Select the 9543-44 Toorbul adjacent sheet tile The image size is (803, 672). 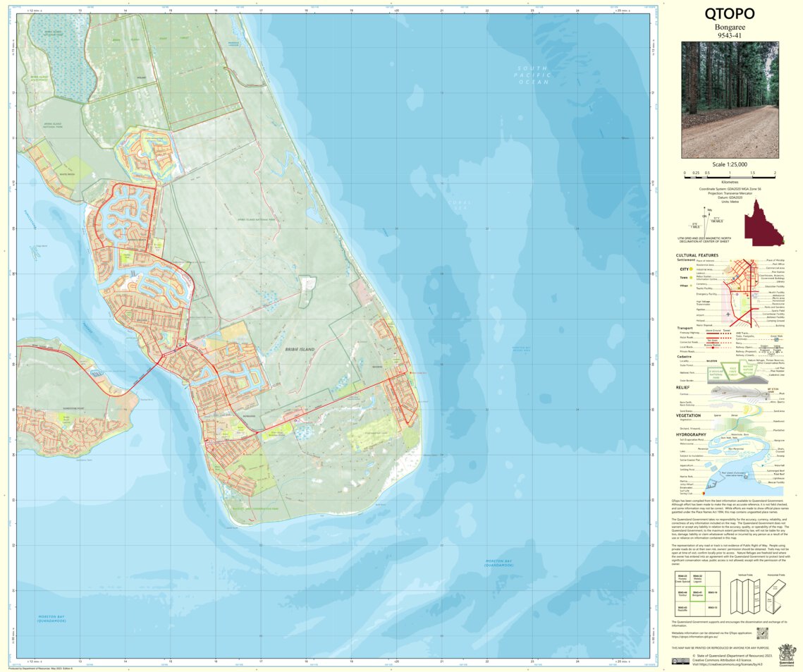pos(683,594)
